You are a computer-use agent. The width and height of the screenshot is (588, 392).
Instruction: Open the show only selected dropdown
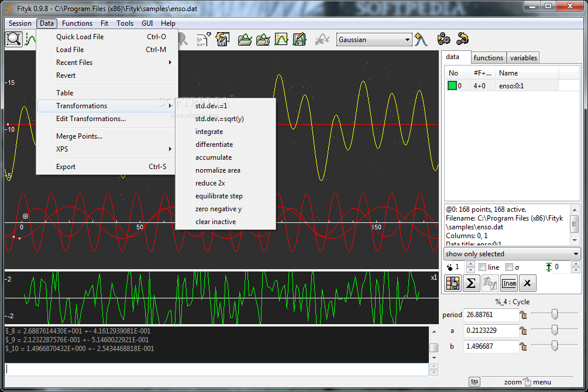pos(512,254)
